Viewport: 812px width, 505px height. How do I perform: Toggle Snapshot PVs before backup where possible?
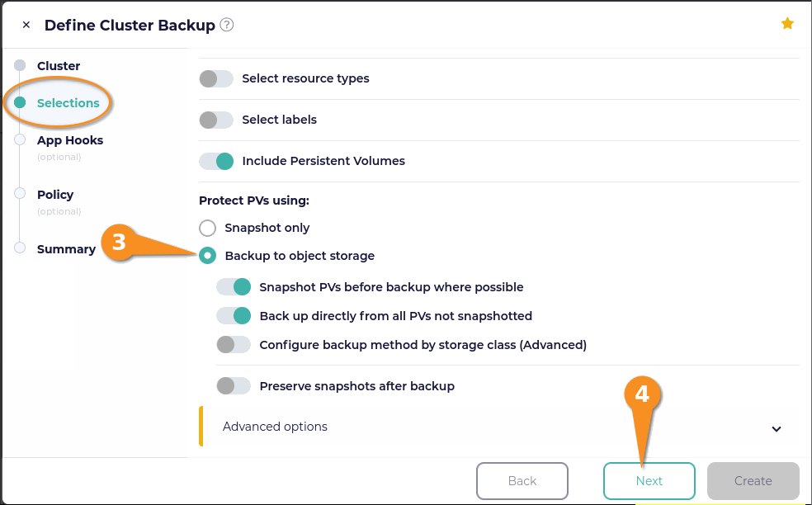click(234, 287)
